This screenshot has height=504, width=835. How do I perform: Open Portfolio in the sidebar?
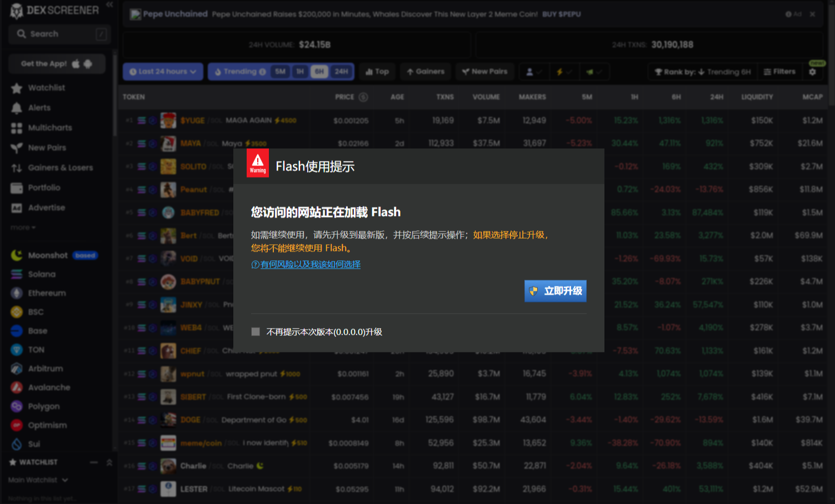pyautogui.click(x=44, y=188)
